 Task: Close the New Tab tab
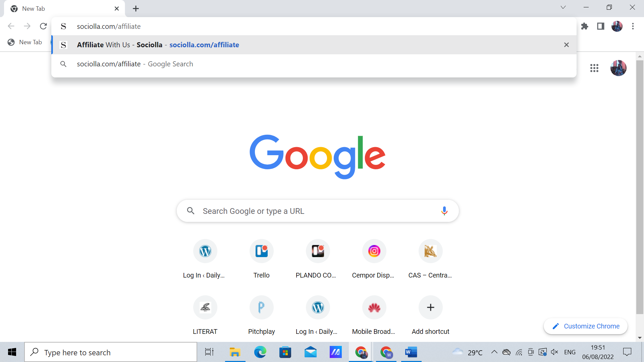click(117, 9)
